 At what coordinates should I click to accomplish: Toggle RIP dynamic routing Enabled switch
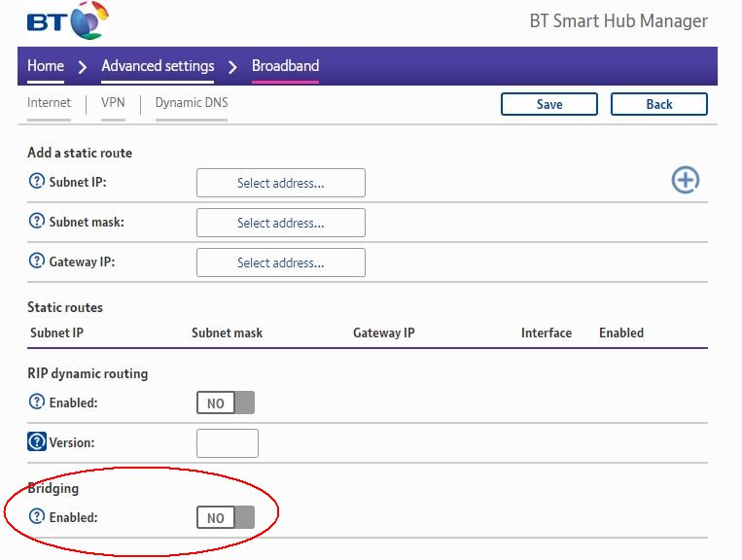[x=226, y=402]
